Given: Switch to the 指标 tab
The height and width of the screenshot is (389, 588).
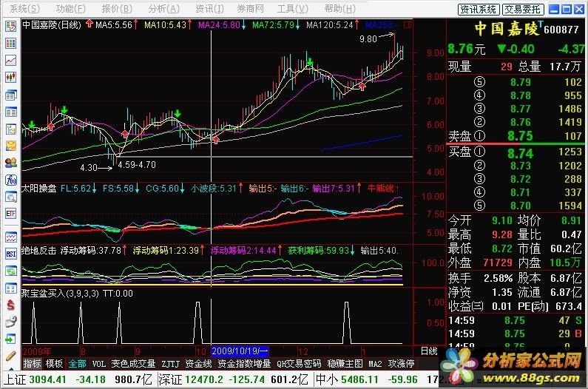Looking at the screenshot, I should 33,364.
